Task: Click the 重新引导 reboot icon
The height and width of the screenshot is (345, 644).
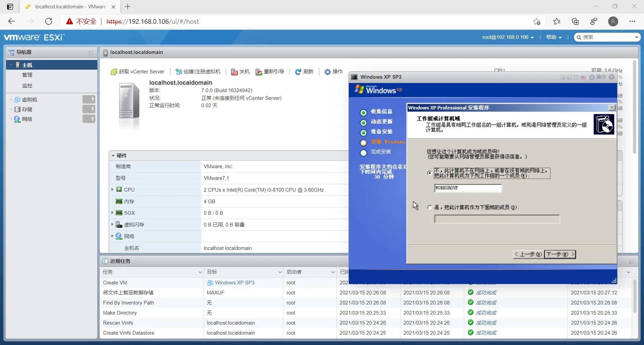Action: [x=259, y=72]
